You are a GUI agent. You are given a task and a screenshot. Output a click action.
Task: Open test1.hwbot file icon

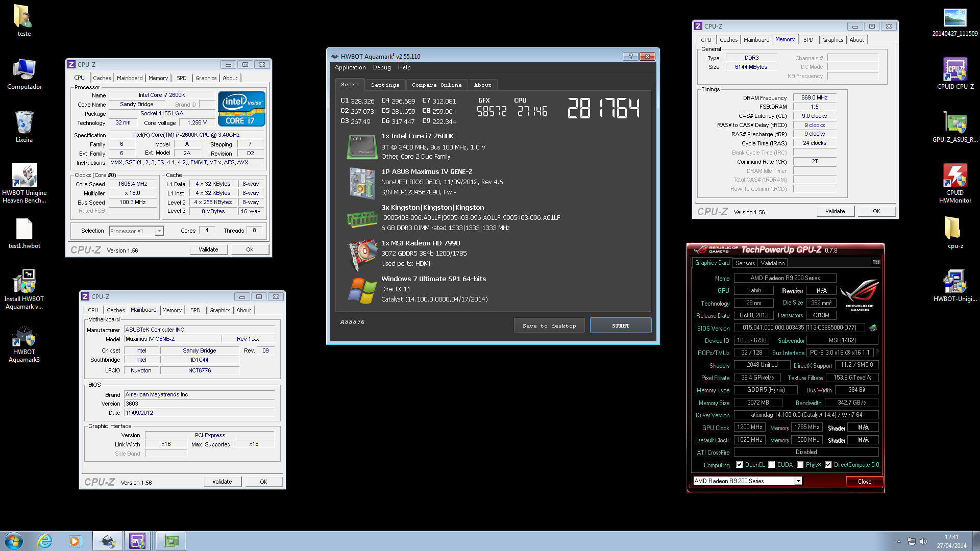click(x=24, y=233)
